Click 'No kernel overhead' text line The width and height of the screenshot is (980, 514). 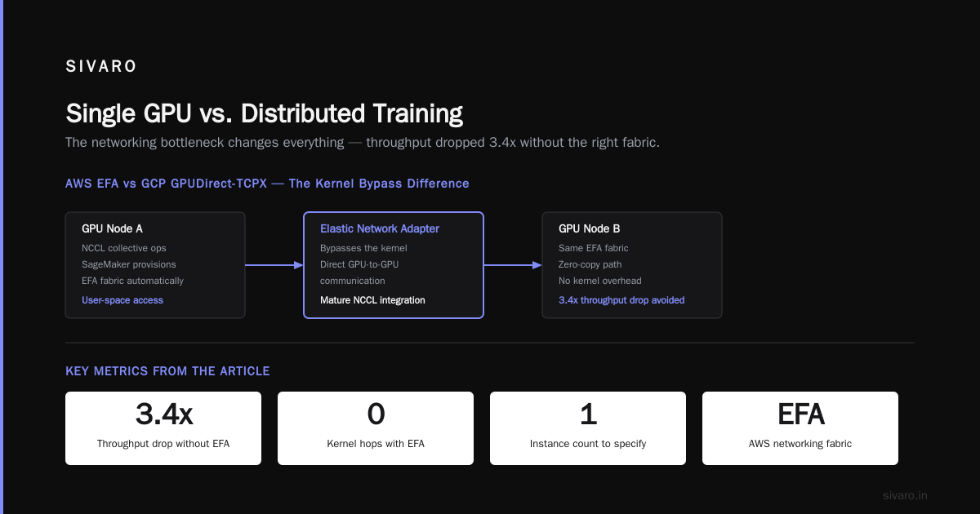(x=600, y=281)
